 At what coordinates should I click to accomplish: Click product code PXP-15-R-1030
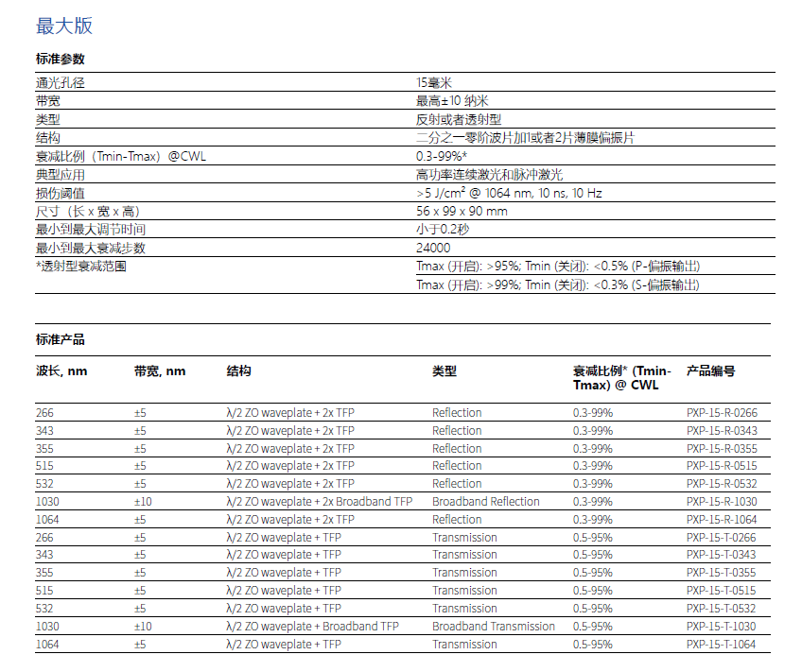click(x=722, y=502)
